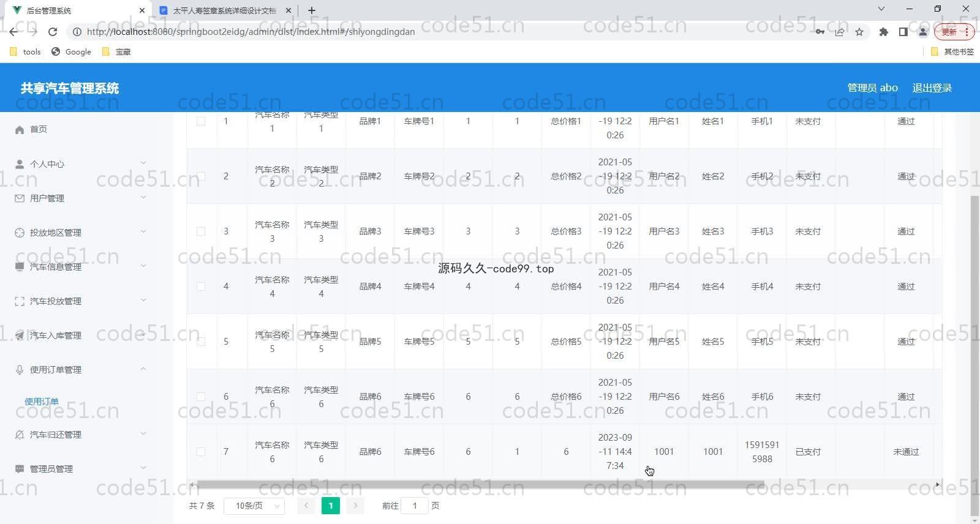
Task: Click 退出登录 to log out
Action: pyautogui.click(x=932, y=88)
